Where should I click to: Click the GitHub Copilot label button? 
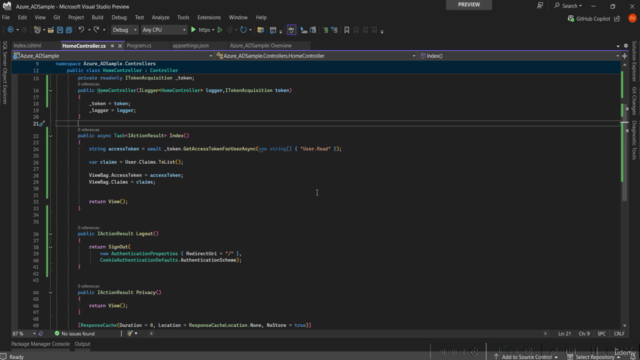(593, 18)
